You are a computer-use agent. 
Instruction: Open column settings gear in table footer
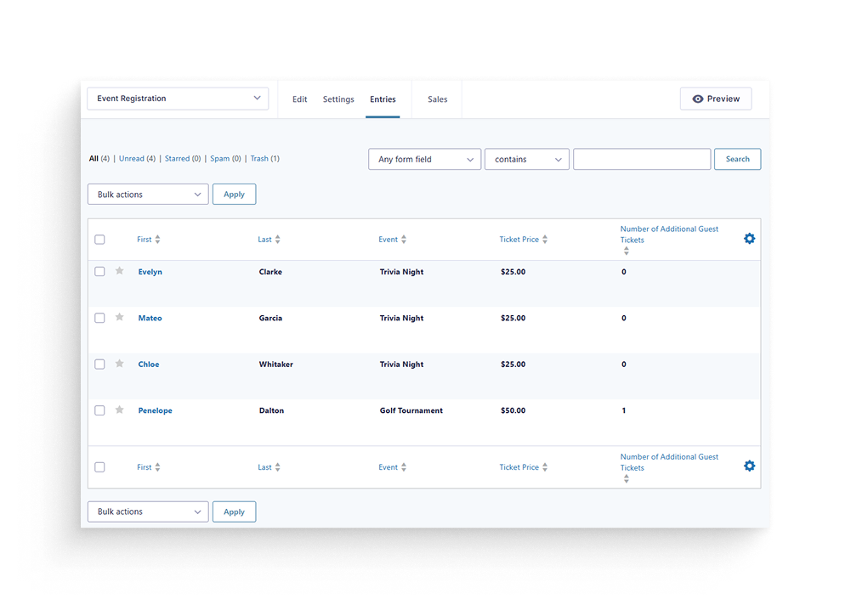click(x=749, y=466)
